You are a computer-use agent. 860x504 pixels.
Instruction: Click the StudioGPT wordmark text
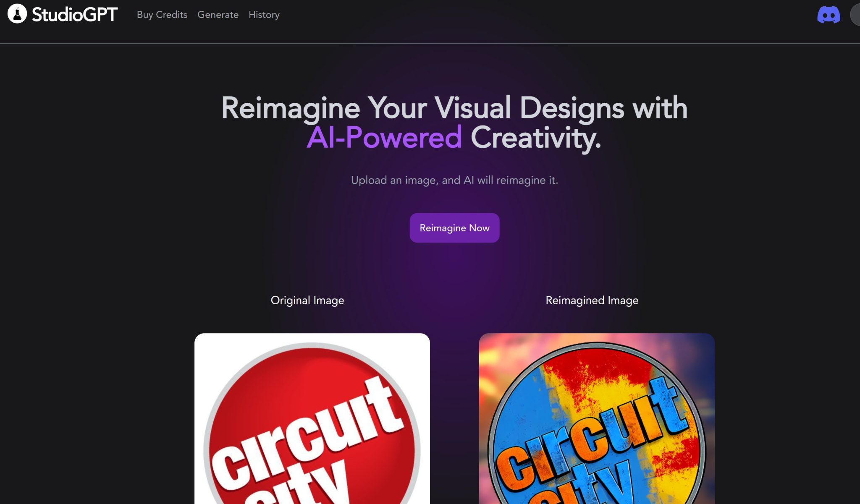75,15
